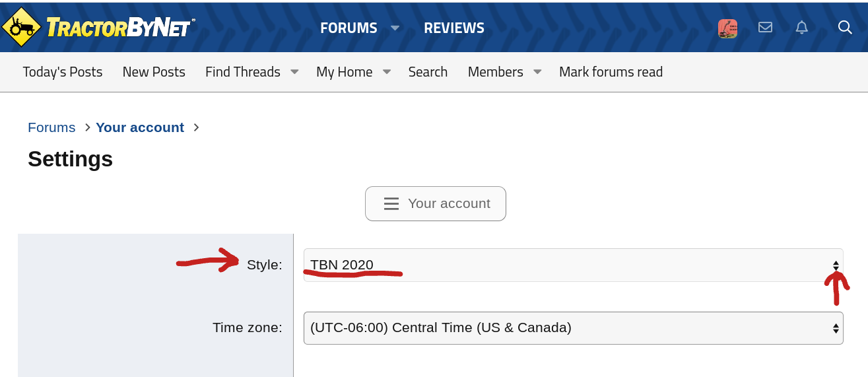Open search with the magnifying glass icon
This screenshot has width=868, height=377.
point(845,27)
